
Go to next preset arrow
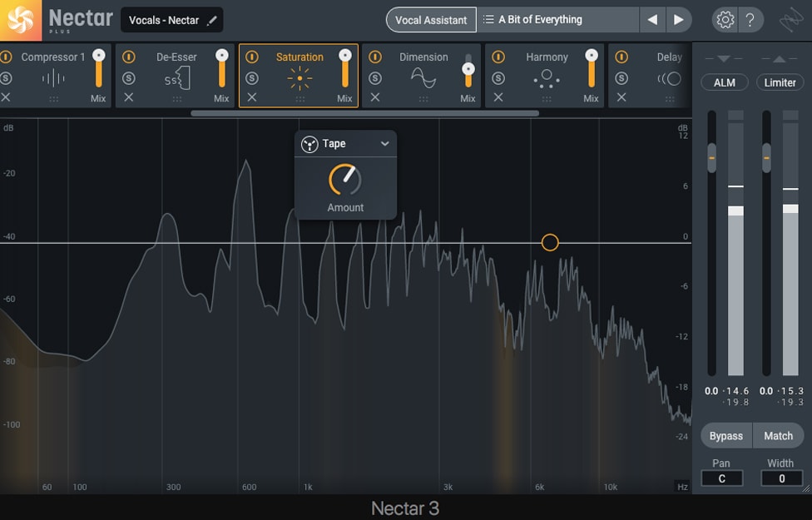[x=678, y=20]
